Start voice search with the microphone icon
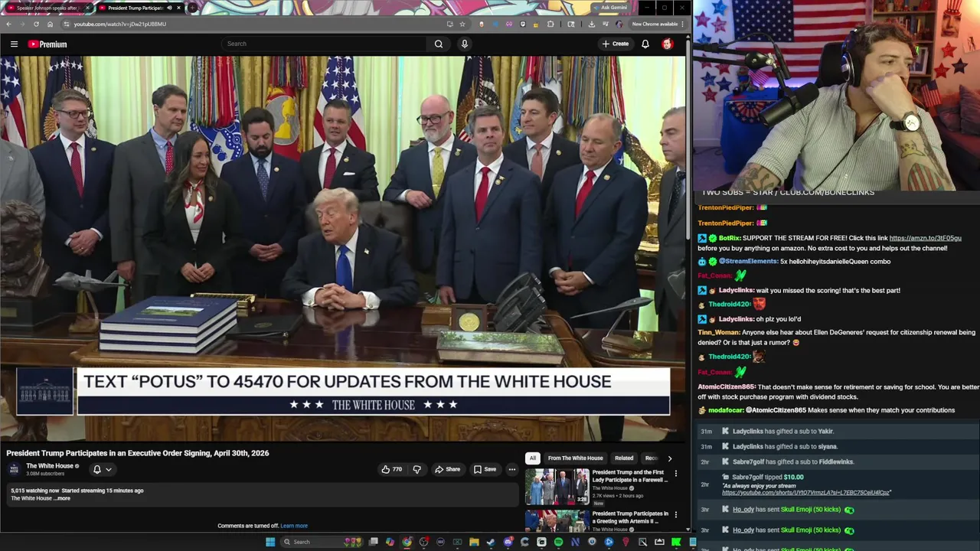The width and height of the screenshot is (980, 551). coord(464,44)
